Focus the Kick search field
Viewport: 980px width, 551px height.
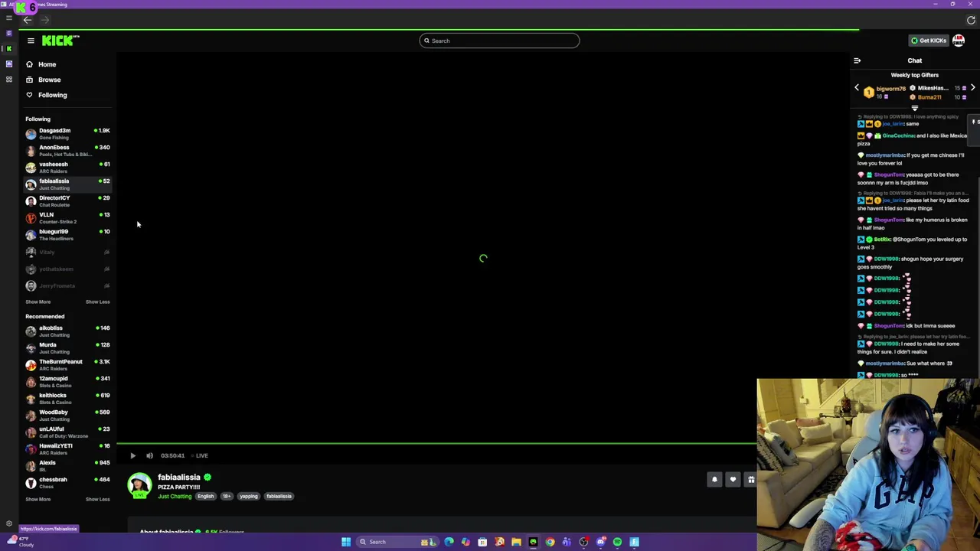[x=499, y=41]
